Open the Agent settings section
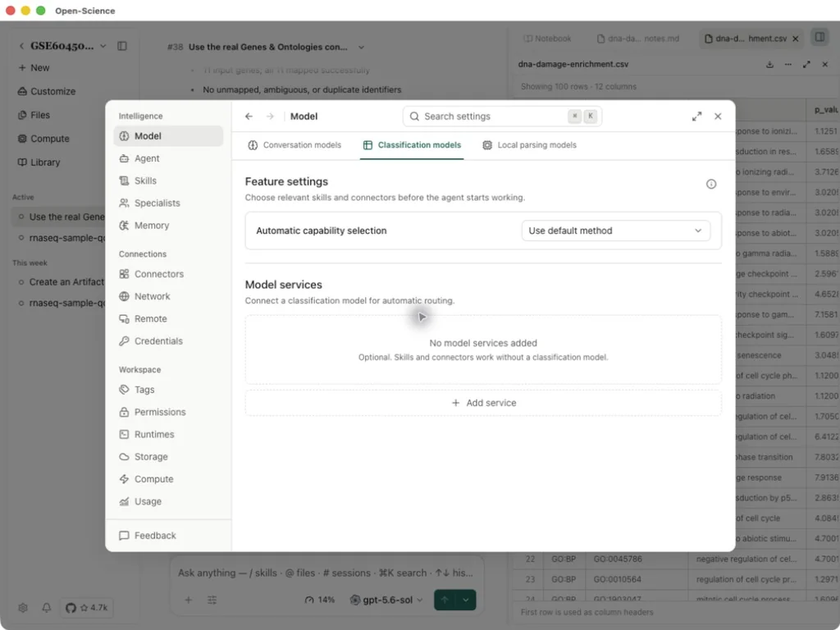 point(168,158)
